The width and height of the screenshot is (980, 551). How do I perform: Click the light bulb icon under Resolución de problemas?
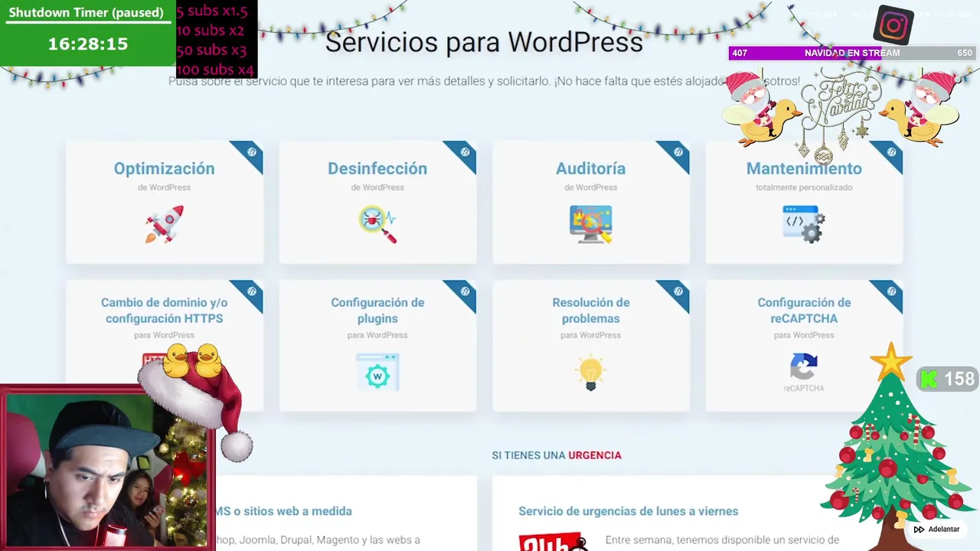point(590,373)
